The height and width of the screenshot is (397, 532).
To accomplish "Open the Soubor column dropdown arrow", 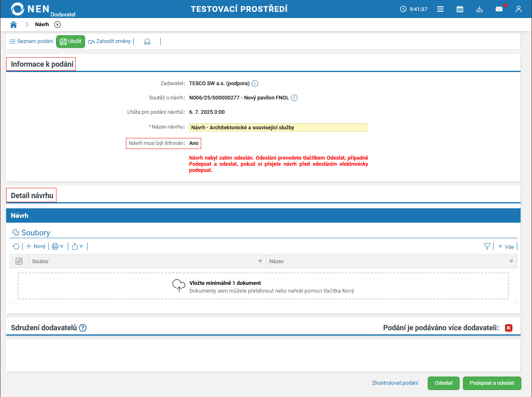I will coord(260,261).
